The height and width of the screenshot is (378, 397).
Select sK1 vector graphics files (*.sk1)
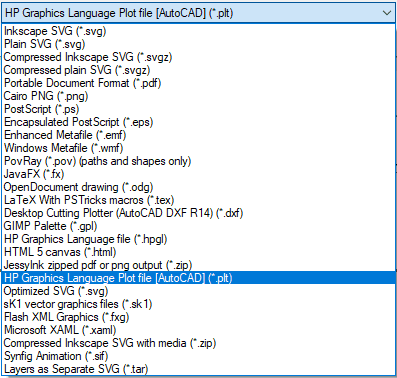click(x=198, y=304)
